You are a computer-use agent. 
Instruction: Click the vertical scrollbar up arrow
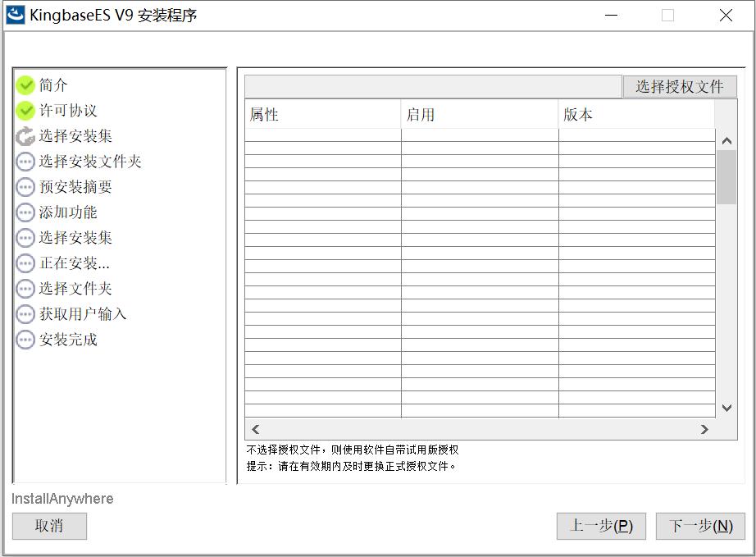(x=726, y=141)
